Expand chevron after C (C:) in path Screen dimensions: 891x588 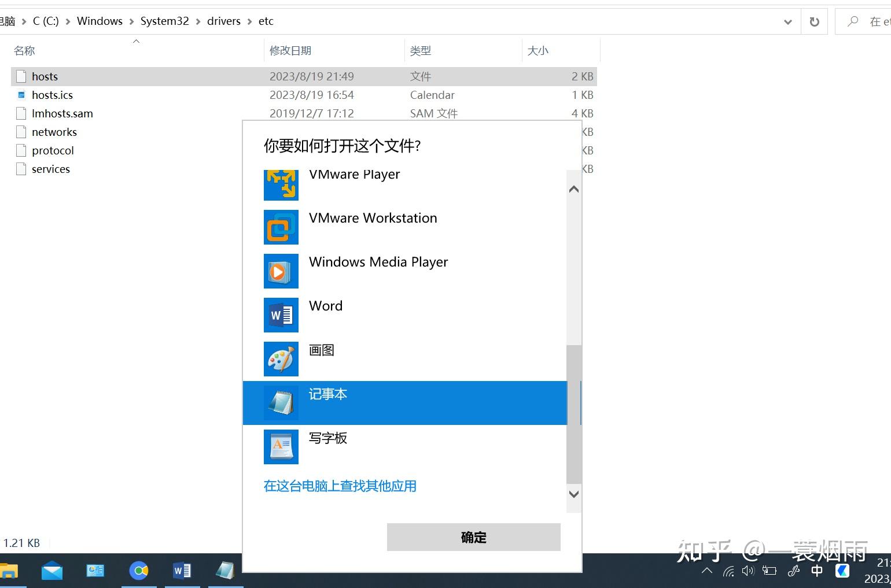click(68, 21)
